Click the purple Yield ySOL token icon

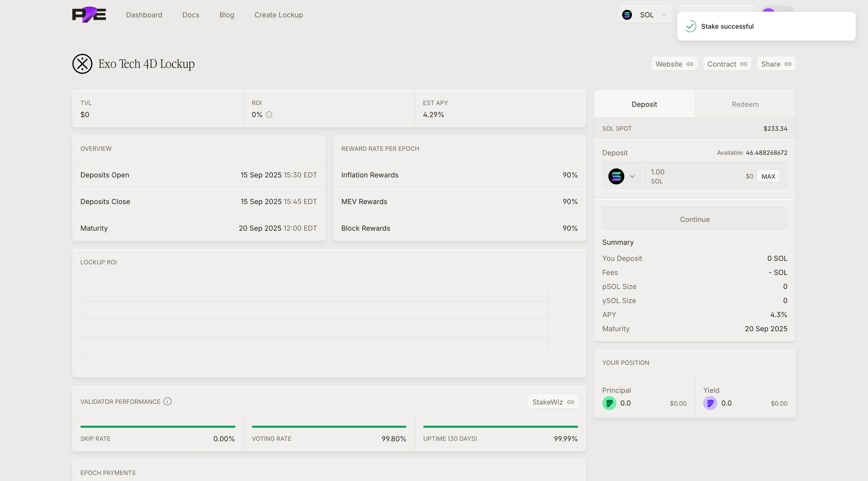click(710, 403)
